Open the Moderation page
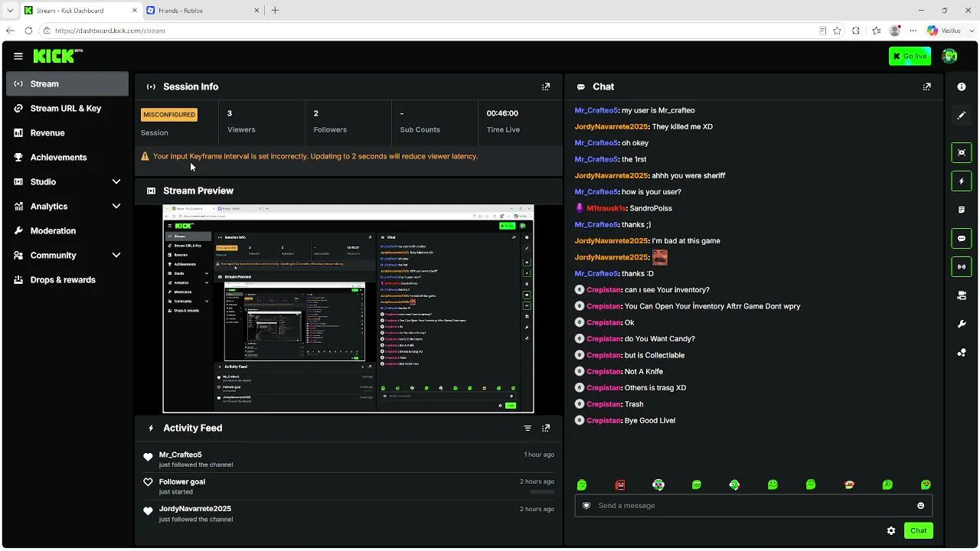This screenshot has width=980, height=551. pos(67,231)
